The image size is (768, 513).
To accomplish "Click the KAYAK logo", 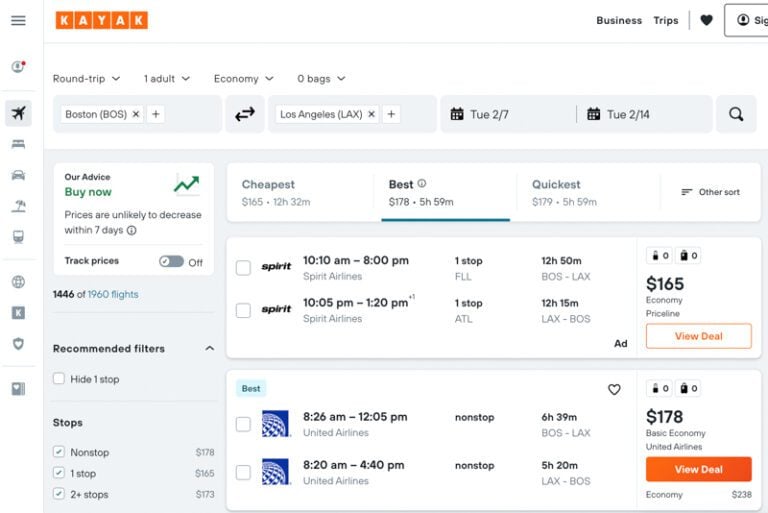I will [101, 21].
